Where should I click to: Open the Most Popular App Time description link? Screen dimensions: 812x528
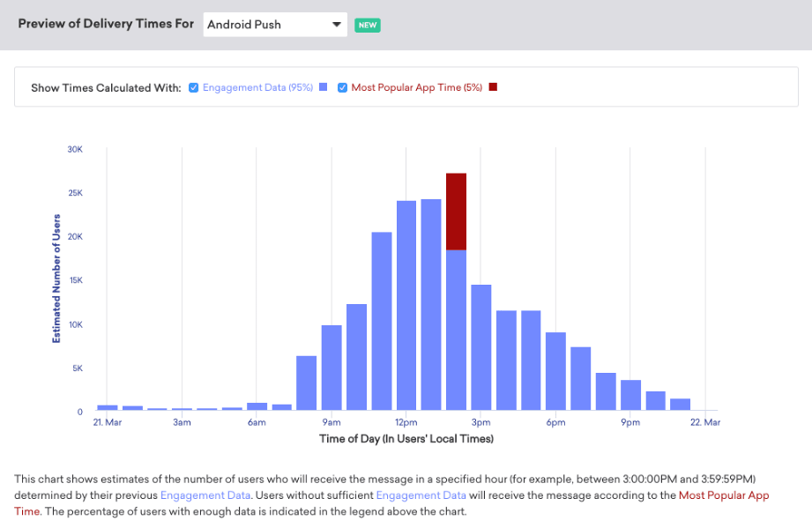click(x=723, y=495)
